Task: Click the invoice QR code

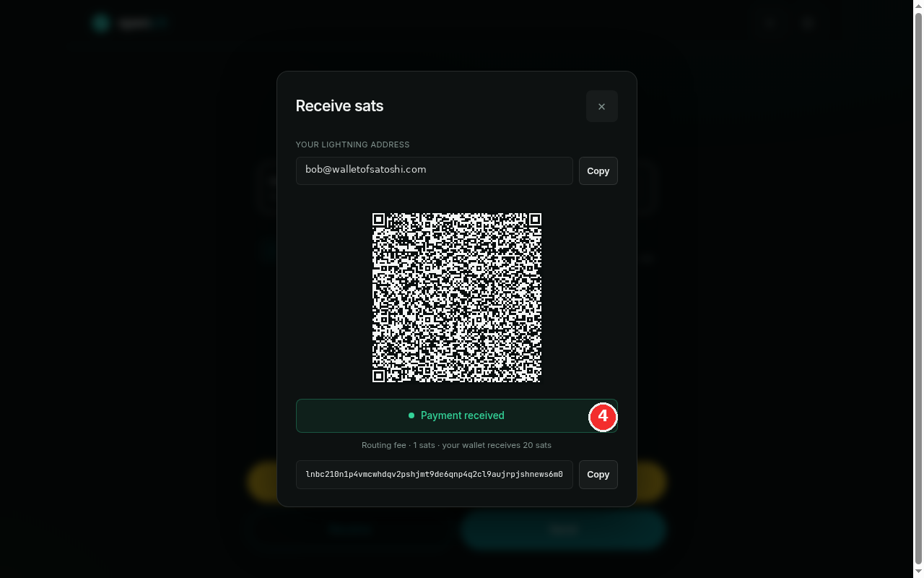Action: (x=457, y=298)
